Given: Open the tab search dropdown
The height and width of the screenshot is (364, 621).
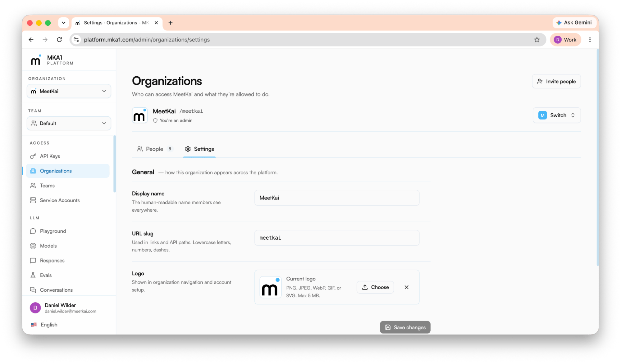Looking at the screenshot, I should coord(63,23).
